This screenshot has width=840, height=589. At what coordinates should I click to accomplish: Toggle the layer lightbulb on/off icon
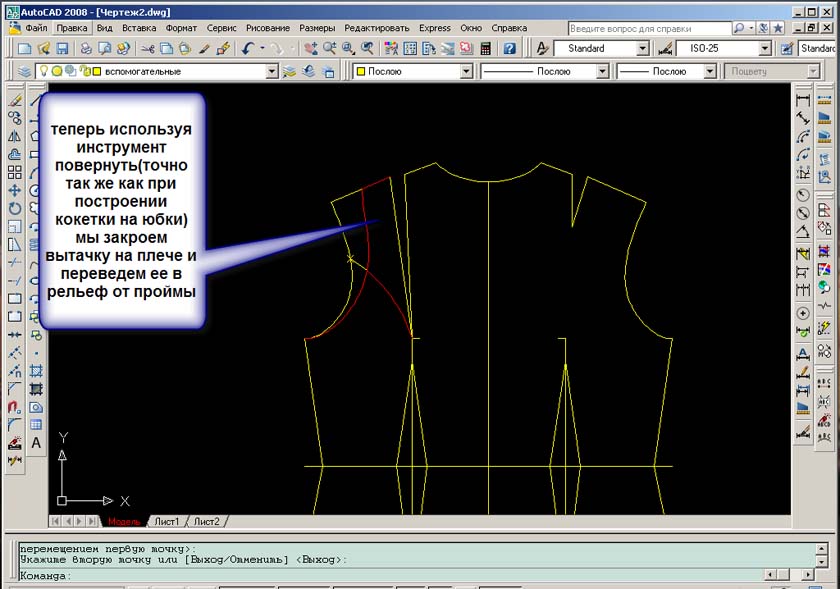tap(43, 72)
